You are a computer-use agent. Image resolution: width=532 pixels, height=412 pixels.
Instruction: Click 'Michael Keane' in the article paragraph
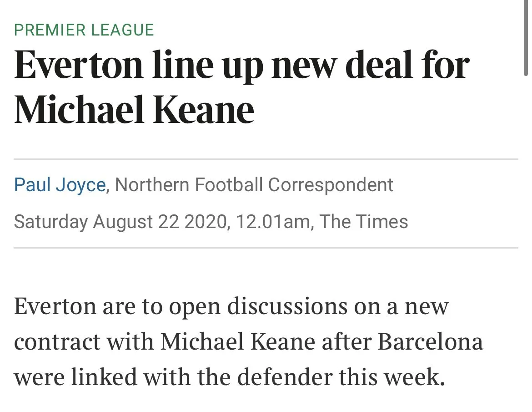pyautogui.click(x=238, y=341)
